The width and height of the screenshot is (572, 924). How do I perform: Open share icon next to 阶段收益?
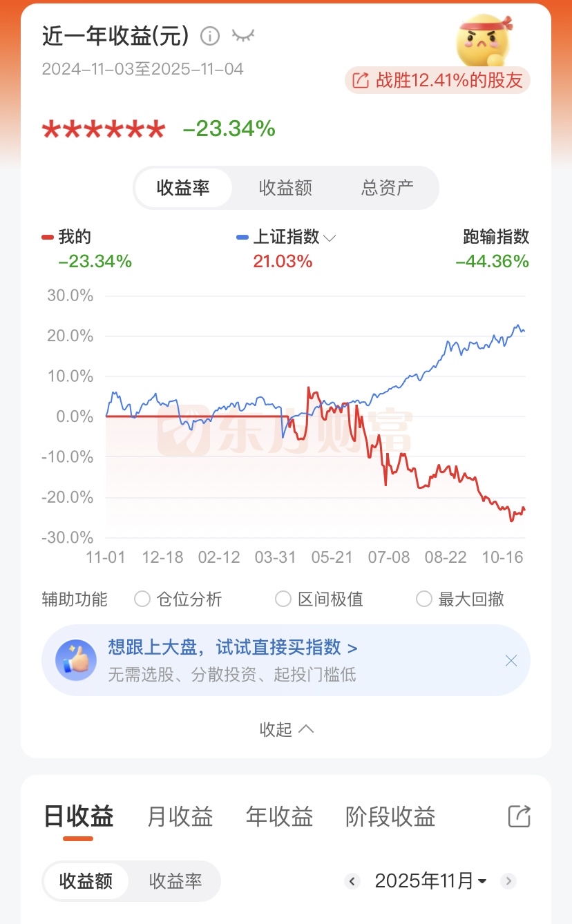click(519, 816)
